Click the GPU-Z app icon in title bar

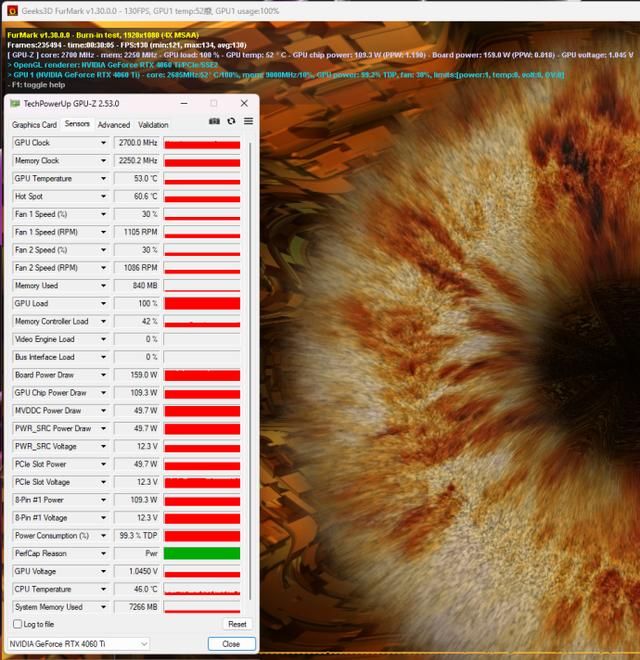[15, 104]
